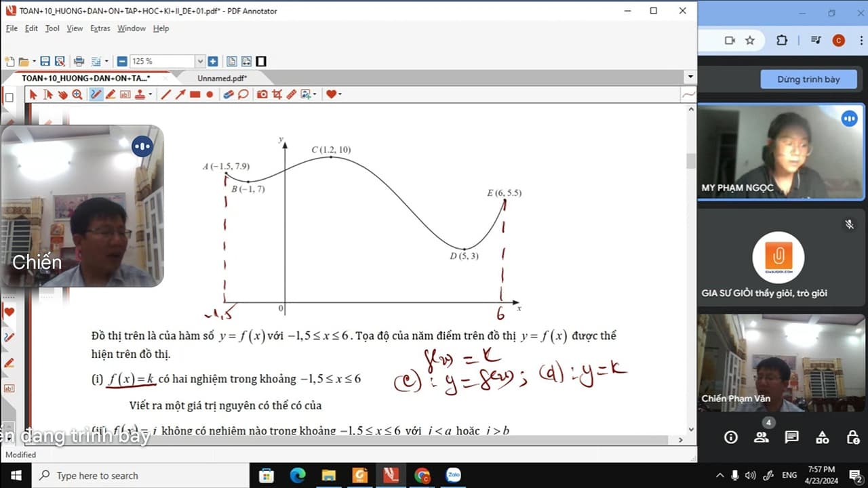Expand the Stamp tool dropdown arrow
This screenshot has width=868, height=488.
150,94
